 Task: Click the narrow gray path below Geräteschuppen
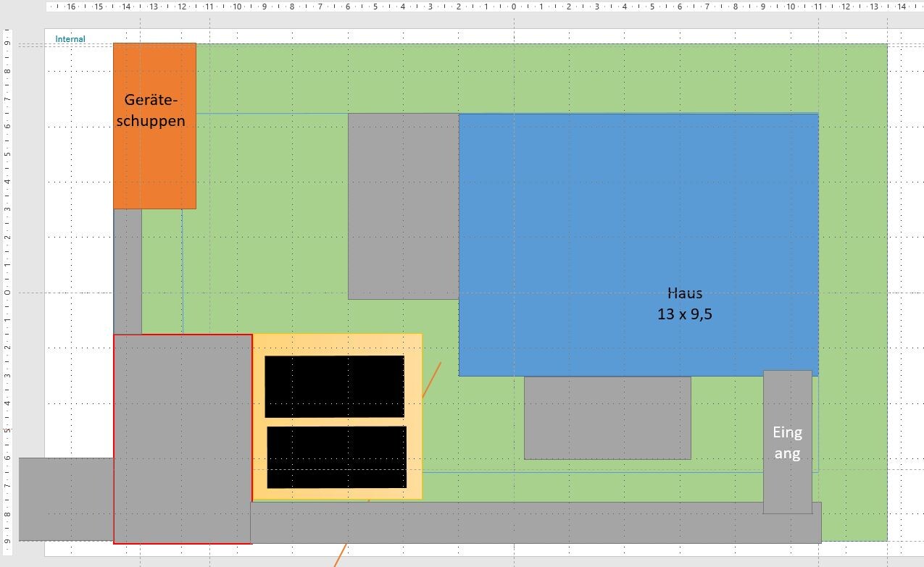point(128,272)
